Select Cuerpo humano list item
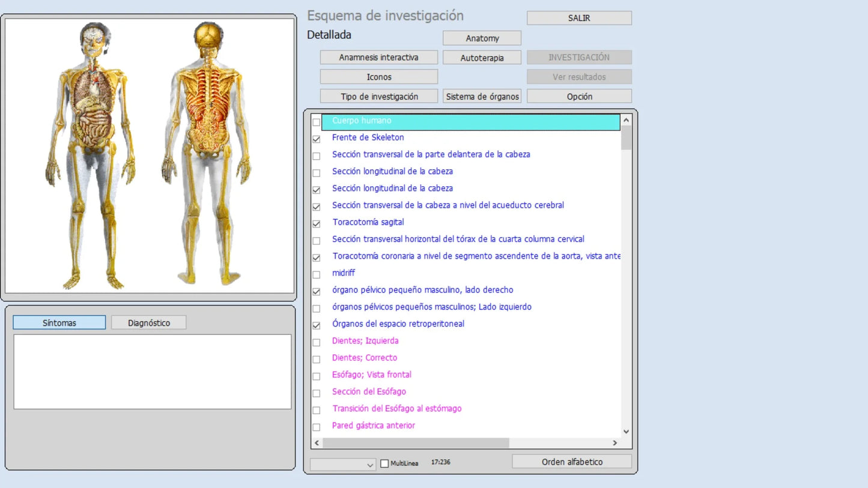This screenshot has height=488, width=868. click(x=362, y=121)
